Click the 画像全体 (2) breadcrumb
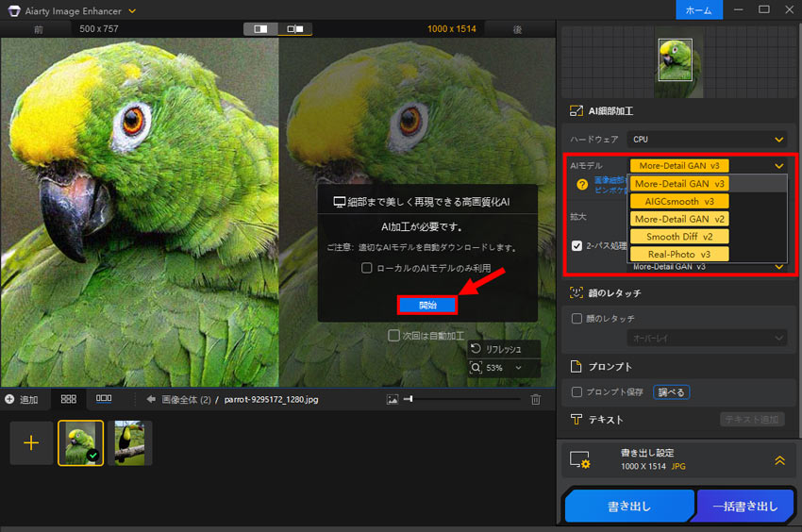Image resolution: width=802 pixels, height=532 pixels. coord(186,400)
